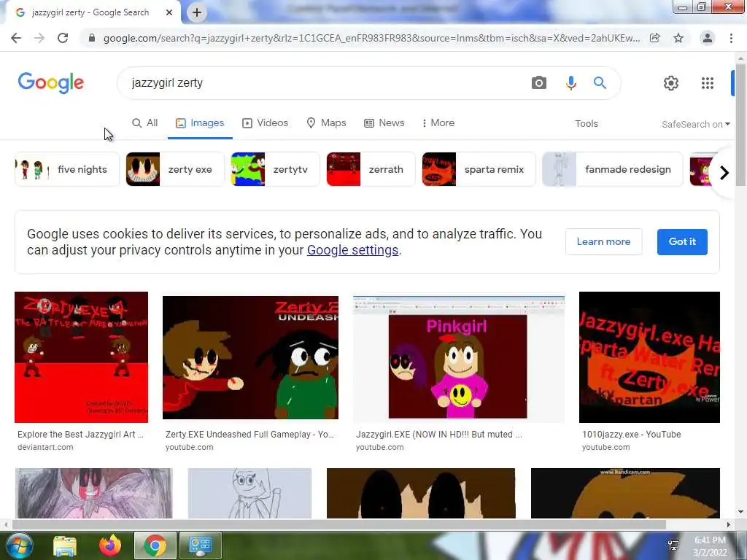Open the Google settings link
Viewport: 747px width, 560px height.
(352, 250)
